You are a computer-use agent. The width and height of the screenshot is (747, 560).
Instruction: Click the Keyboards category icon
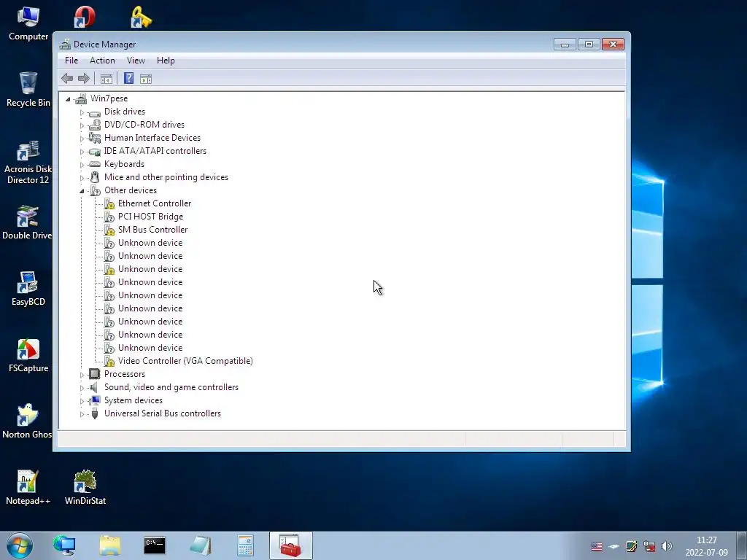click(x=95, y=164)
